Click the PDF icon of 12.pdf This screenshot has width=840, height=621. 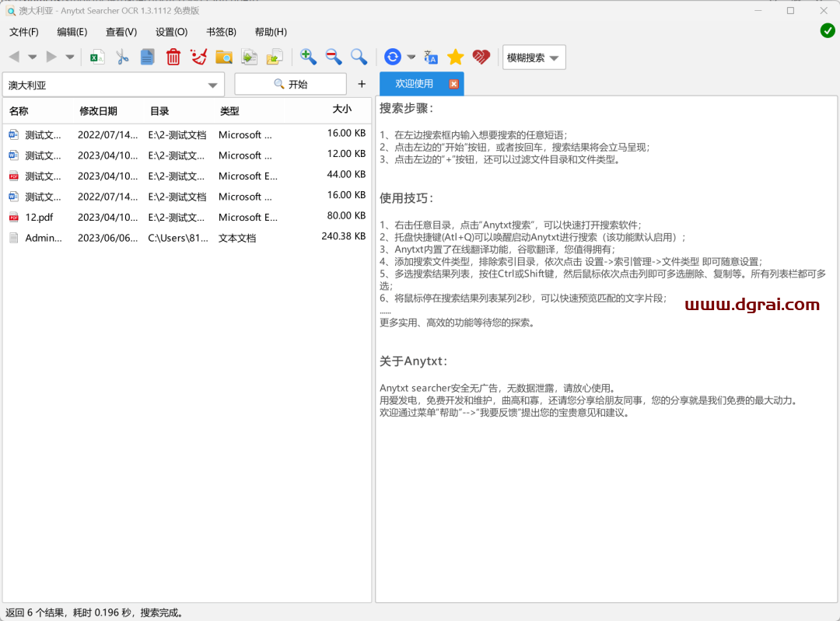(14, 218)
